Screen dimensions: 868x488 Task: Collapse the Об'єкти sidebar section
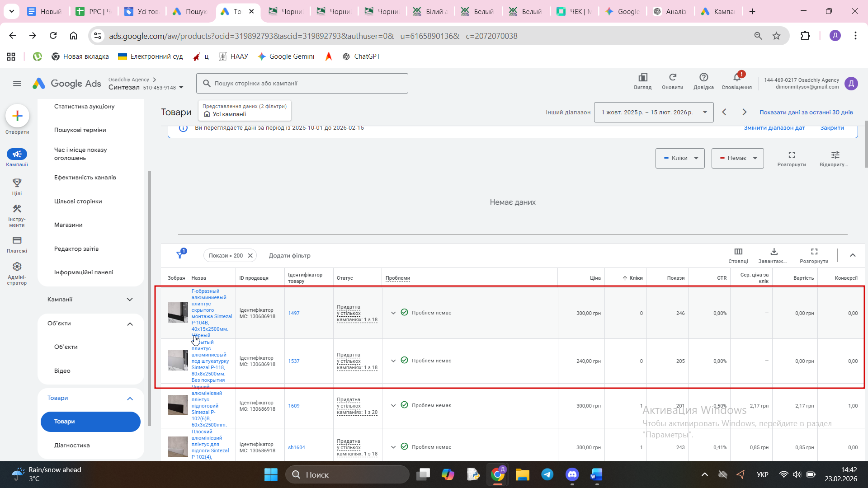(x=130, y=324)
